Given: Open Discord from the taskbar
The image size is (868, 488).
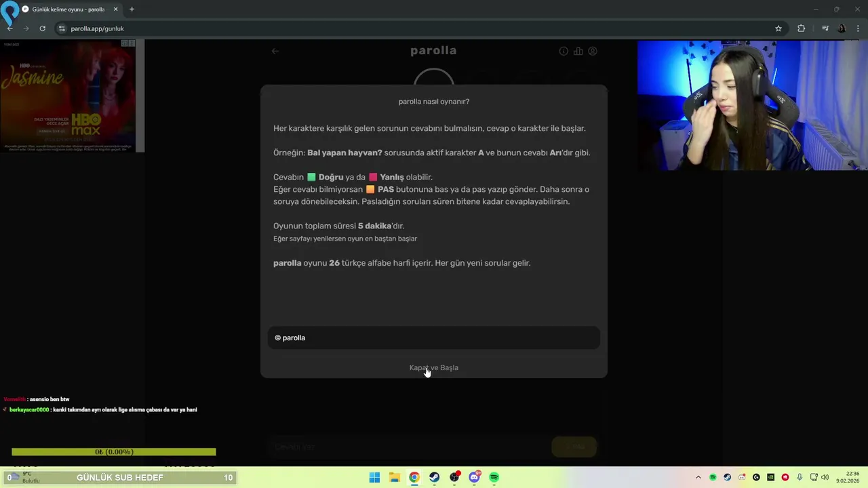Looking at the screenshot, I should (x=474, y=478).
